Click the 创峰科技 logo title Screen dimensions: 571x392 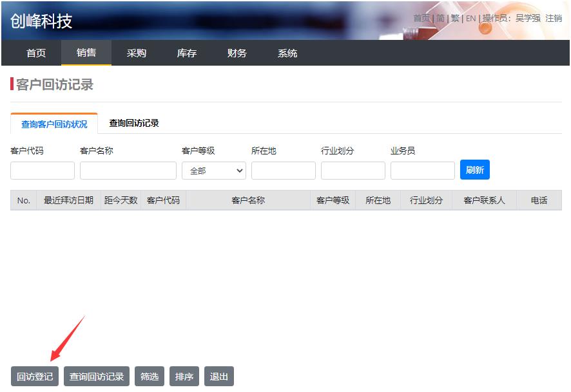point(41,21)
